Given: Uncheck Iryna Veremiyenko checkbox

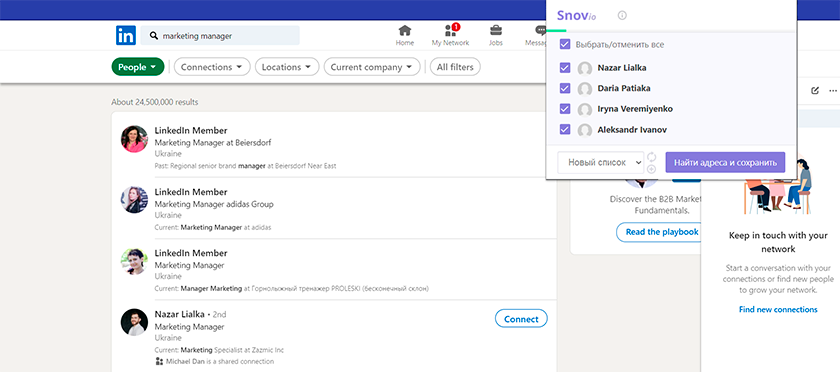Looking at the screenshot, I should click(565, 109).
